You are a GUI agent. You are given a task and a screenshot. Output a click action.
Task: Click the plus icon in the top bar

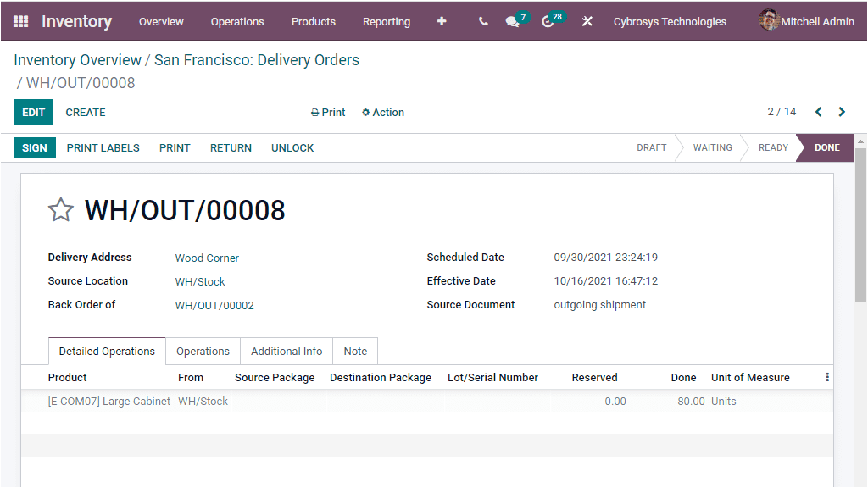click(x=442, y=21)
